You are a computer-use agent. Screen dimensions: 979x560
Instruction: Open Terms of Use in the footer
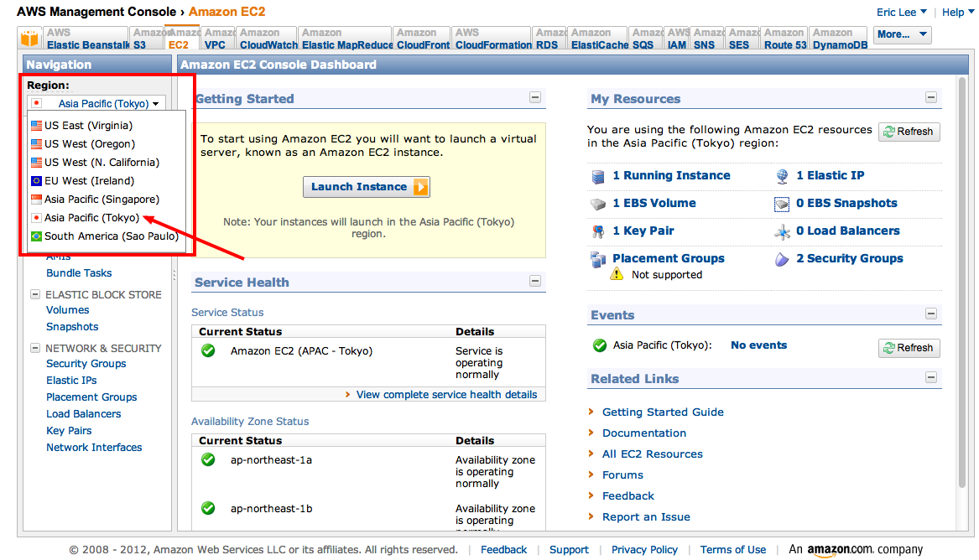coord(733,549)
